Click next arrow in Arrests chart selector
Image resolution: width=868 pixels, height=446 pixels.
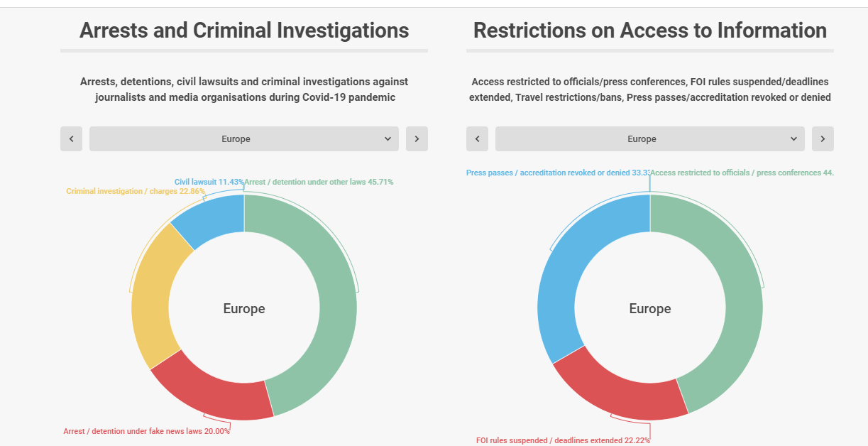pyautogui.click(x=417, y=139)
